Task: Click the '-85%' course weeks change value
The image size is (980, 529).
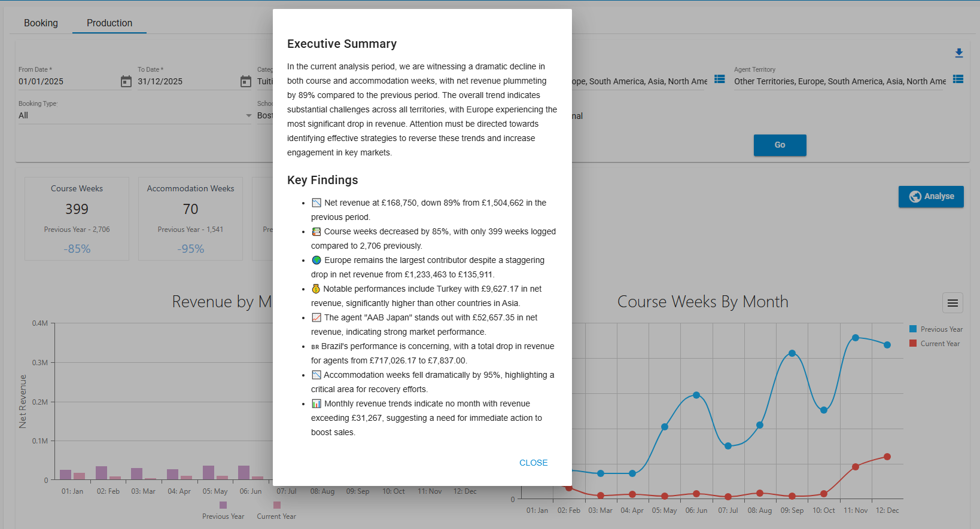Action: 77,249
